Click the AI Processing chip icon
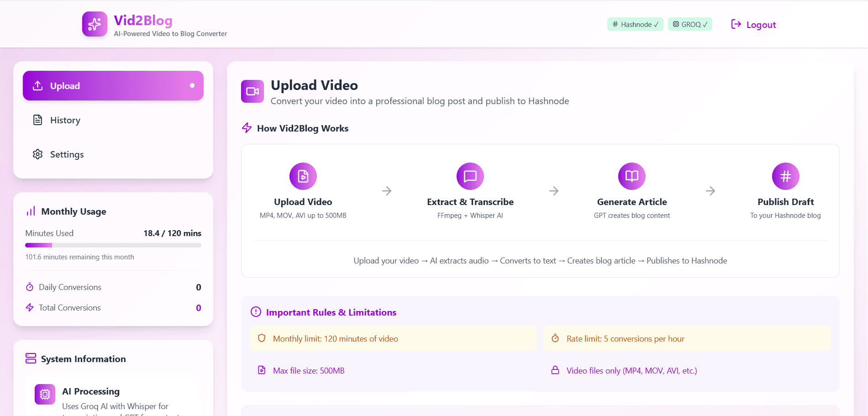The width and height of the screenshot is (868, 416). click(x=45, y=394)
